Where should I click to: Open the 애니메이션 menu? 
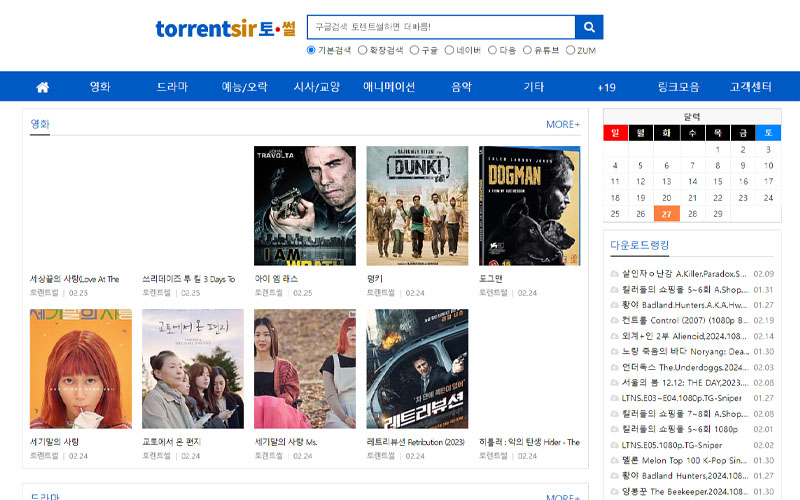(389, 87)
